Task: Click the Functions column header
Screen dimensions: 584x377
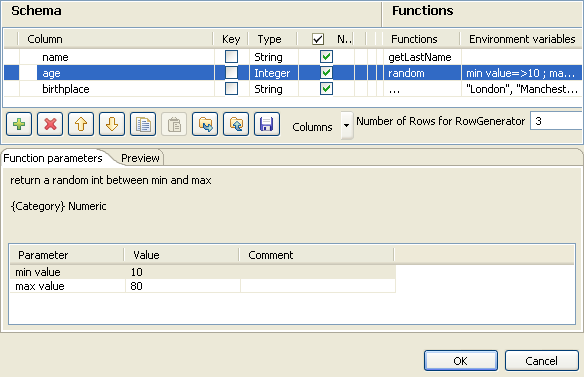Action: 422,39
